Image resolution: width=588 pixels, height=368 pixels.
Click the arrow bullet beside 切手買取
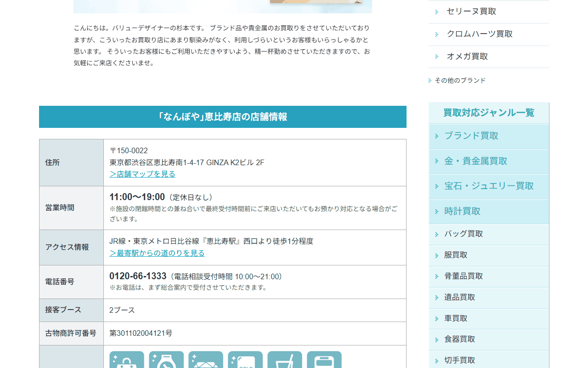(437, 361)
